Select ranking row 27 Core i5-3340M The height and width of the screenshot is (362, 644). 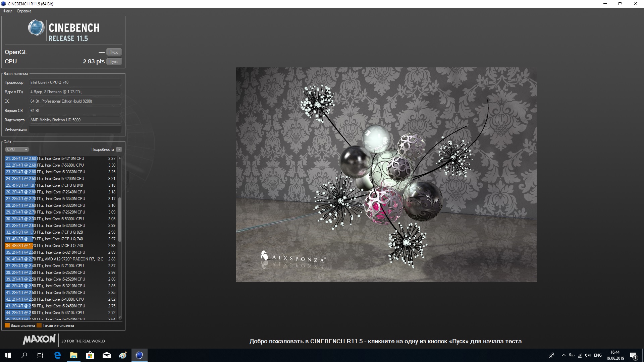pyautogui.click(x=61, y=199)
